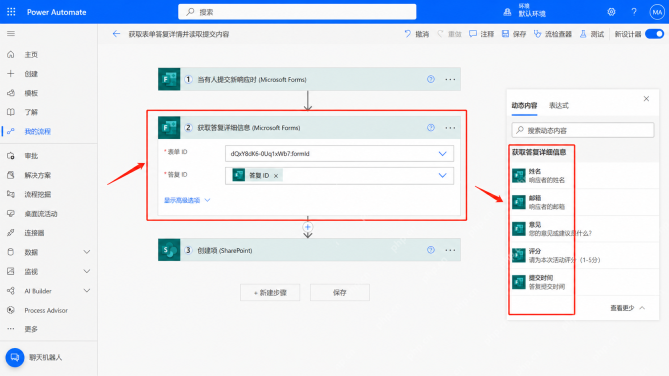The height and width of the screenshot is (376, 669).
Task: Click the back arrow beside flow title
Action: point(116,34)
